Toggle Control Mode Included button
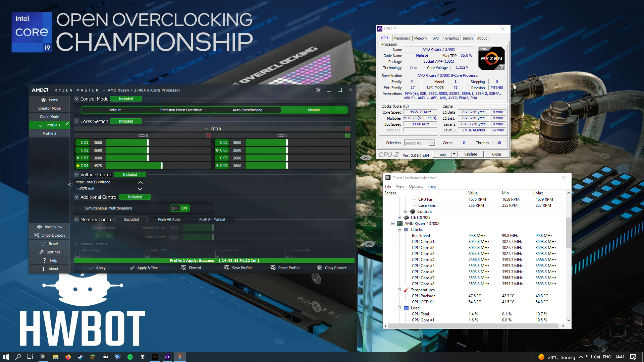The image size is (644, 362). coord(126,99)
